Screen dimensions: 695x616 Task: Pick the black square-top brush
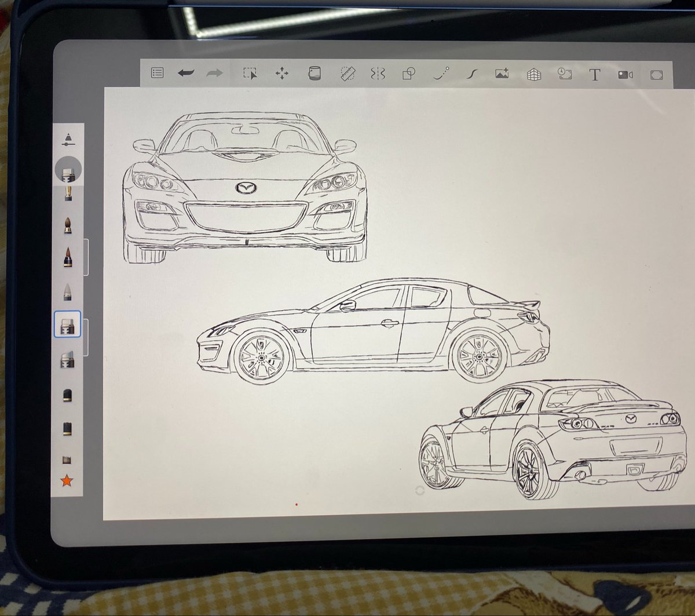[67, 428]
